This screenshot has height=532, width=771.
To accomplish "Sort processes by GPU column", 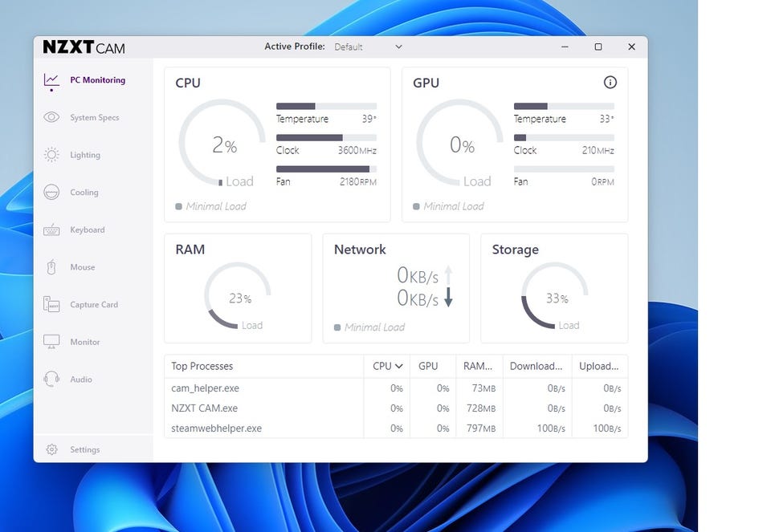I will 433,366.
